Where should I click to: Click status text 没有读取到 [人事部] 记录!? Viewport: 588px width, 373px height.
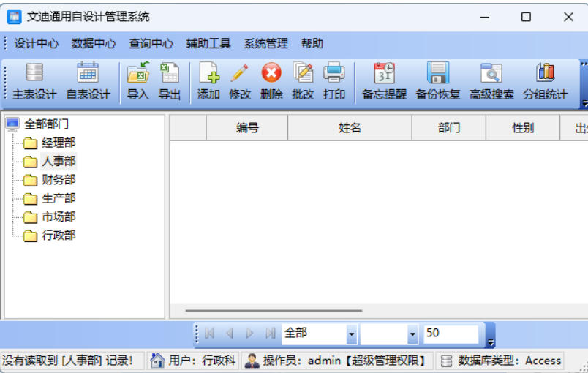click(x=67, y=361)
